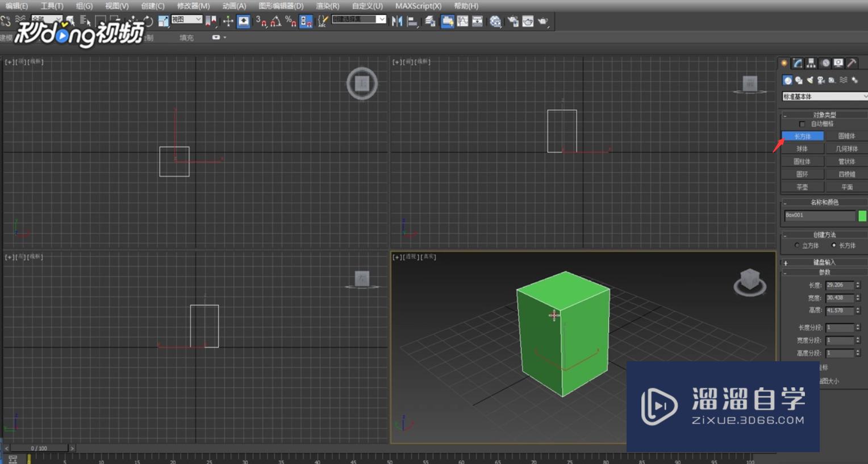Click the green object color swatch
The width and height of the screenshot is (868, 464).
862,215
